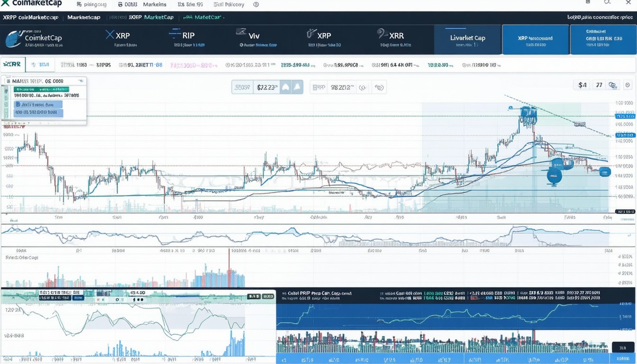Screen dimensions: 637x364
Task: Click the circular icon at chart's top-right
Action: pyautogui.click(x=628, y=85)
